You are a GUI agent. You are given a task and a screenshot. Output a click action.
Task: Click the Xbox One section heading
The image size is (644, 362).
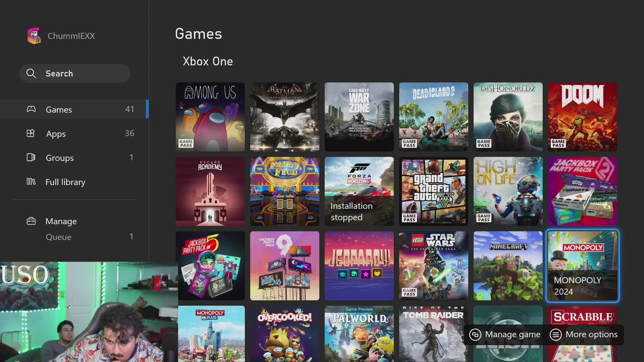click(208, 61)
